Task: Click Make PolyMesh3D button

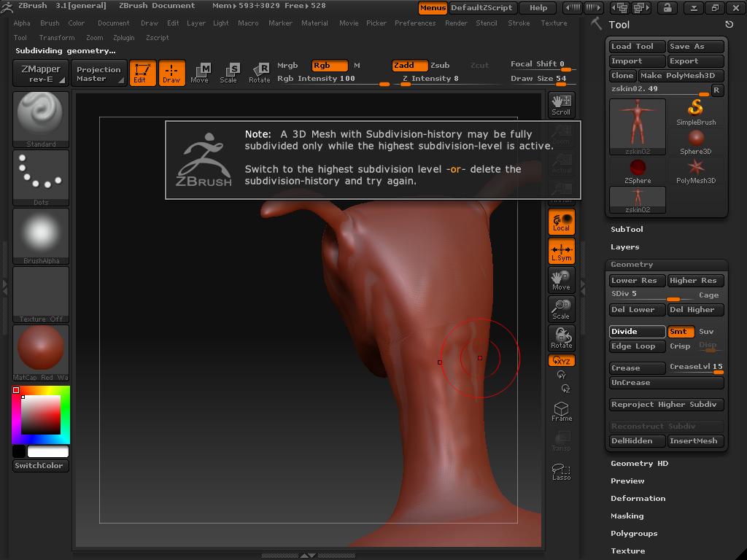Action: [x=681, y=75]
